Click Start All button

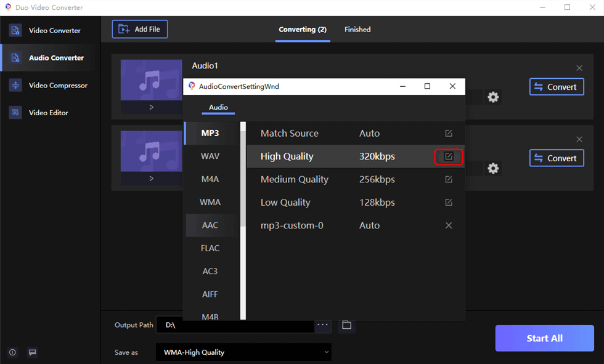(x=544, y=338)
